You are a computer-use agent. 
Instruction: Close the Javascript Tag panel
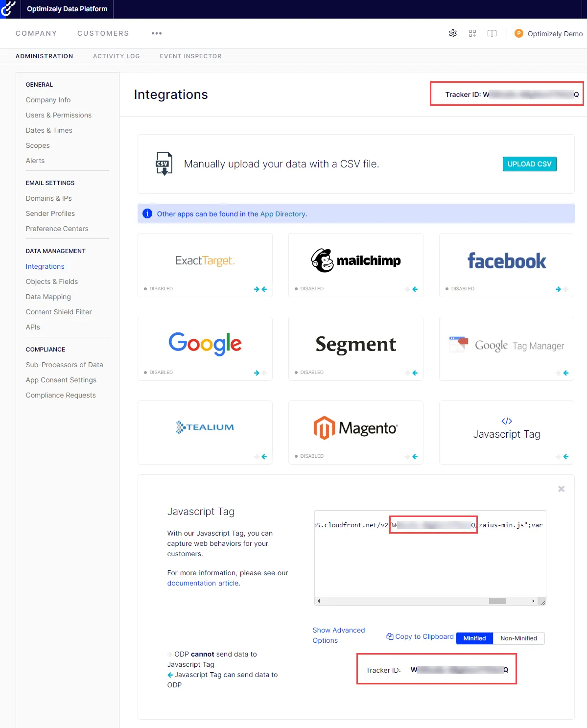562,489
